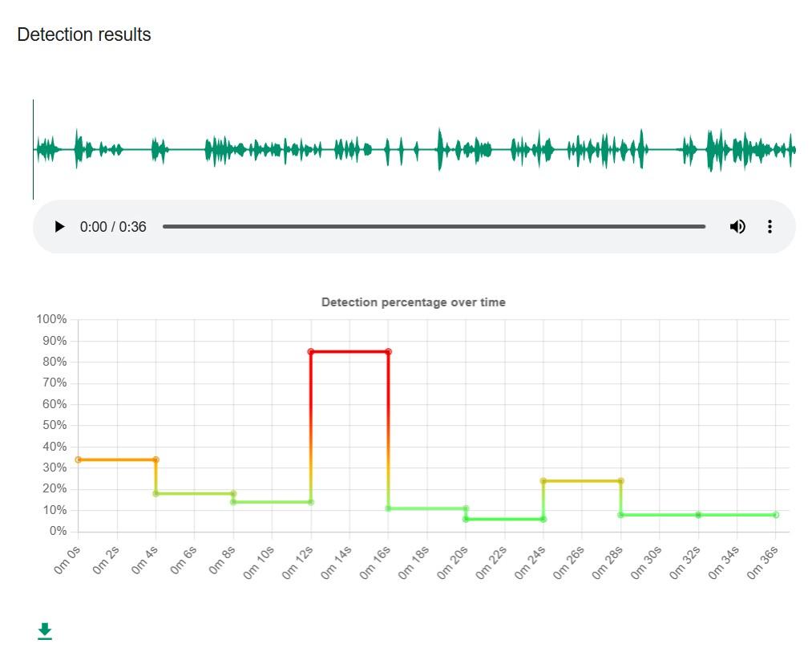
Task: Select the red data point at 12s
Action: pyautogui.click(x=311, y=352)
